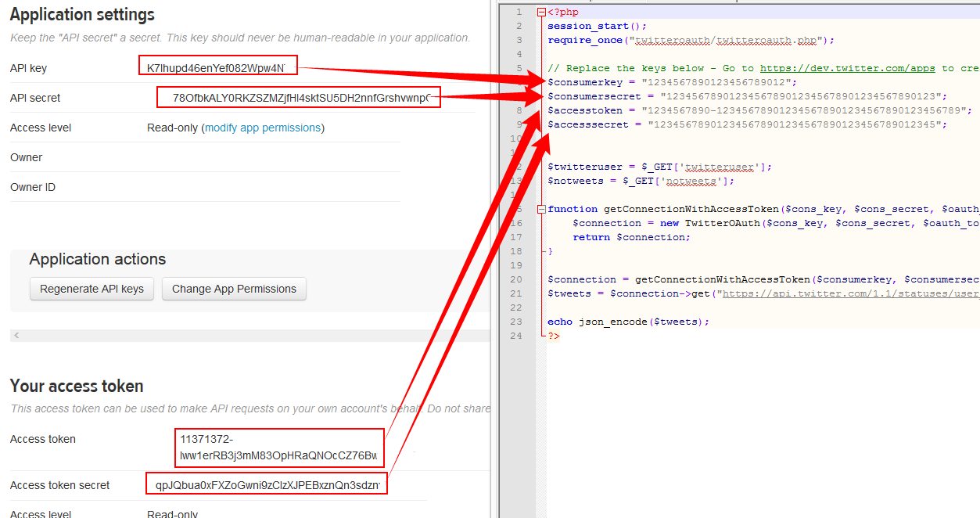Image resolution: width=980 pixels, height=518 pixels.
Task: Click line number 3 in the editor margin
Action: coord(519,40)
